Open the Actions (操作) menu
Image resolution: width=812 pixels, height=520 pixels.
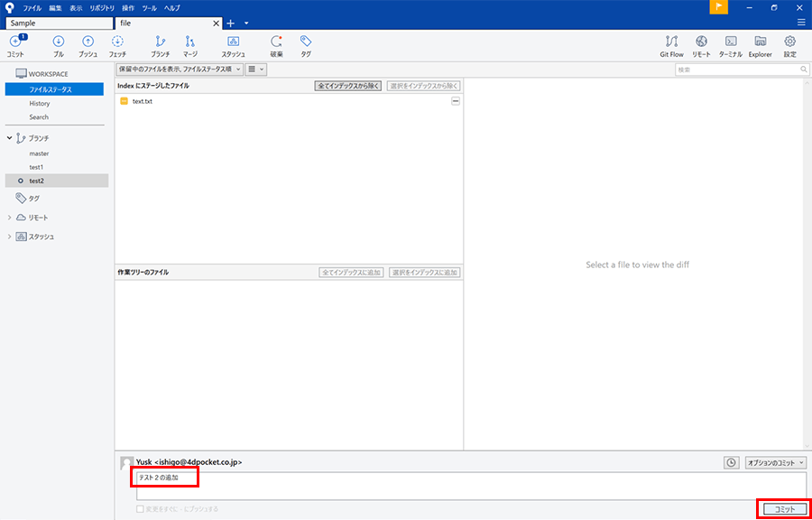coord(128,8)
